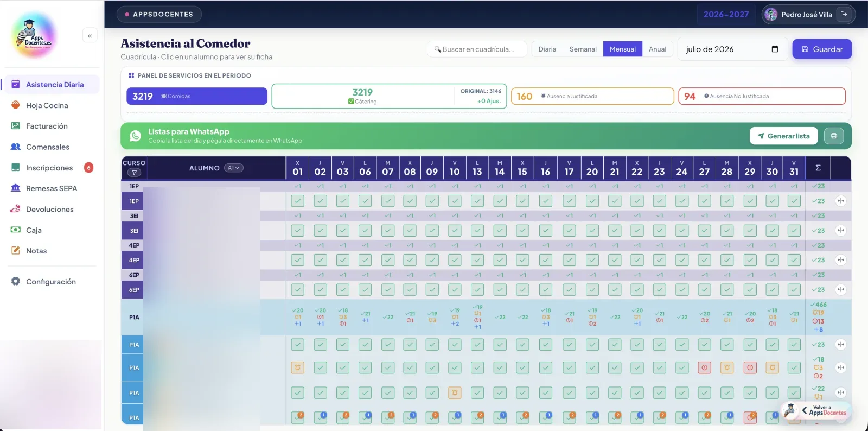
Task: Click the Devoluciones sidebar icon
Action: pos(16,209)
